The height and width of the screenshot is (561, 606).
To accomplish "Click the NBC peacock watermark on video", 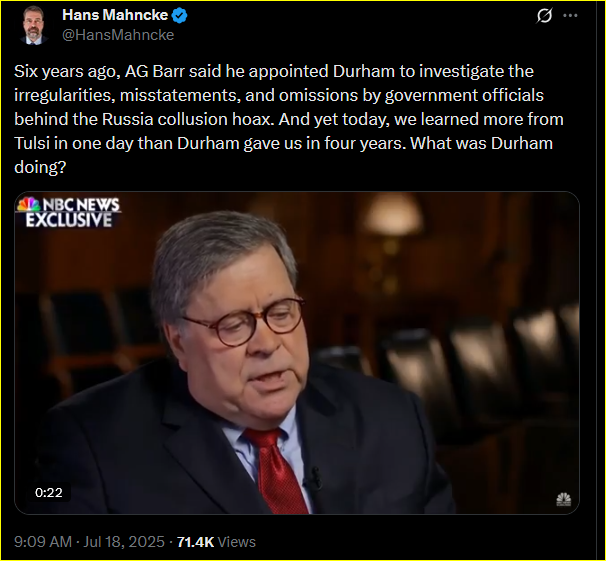I will [563, 499].
